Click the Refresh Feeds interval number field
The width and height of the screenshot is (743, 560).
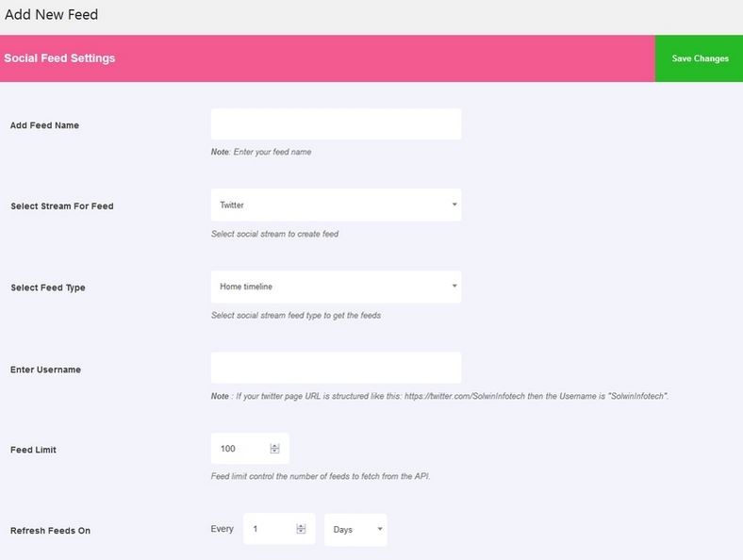click(x=279, y=529)
